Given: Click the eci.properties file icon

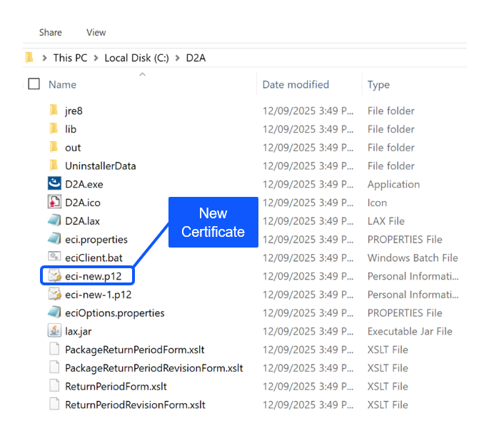Looking at the screenshot, I should point(54,239).
